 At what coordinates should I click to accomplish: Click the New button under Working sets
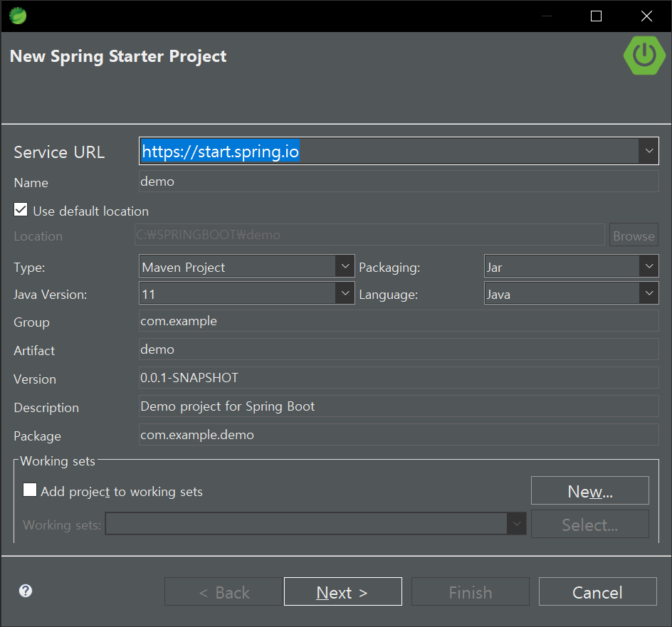(x=589, y=490)
